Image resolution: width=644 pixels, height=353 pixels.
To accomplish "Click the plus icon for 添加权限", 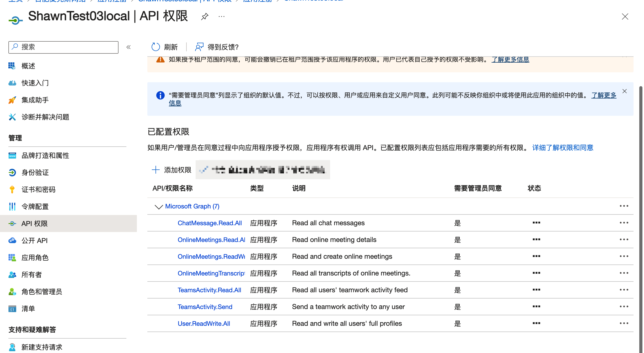I will click(x=155, y=170).
